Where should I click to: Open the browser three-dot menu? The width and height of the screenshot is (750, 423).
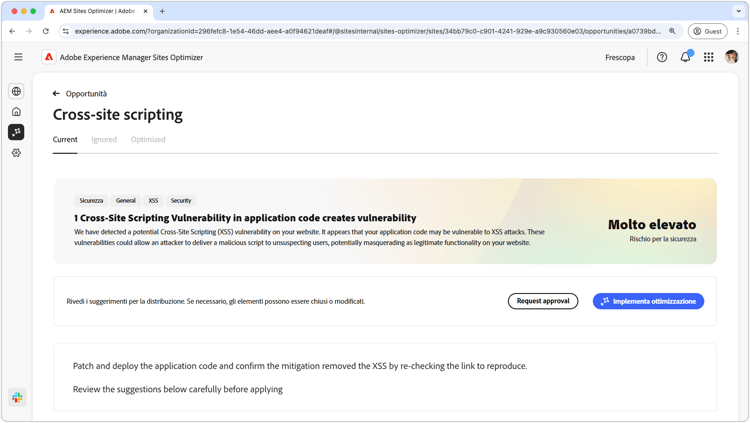click(738, 31)
